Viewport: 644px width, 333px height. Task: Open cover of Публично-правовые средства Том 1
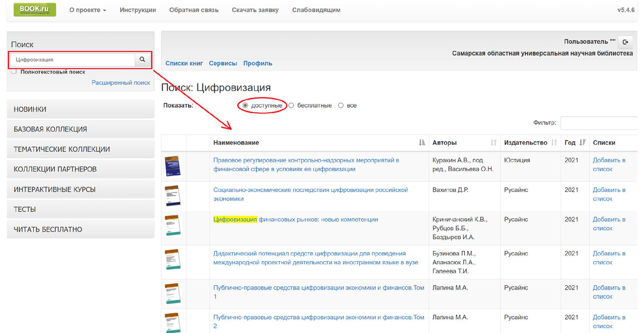tap(173, 293)
